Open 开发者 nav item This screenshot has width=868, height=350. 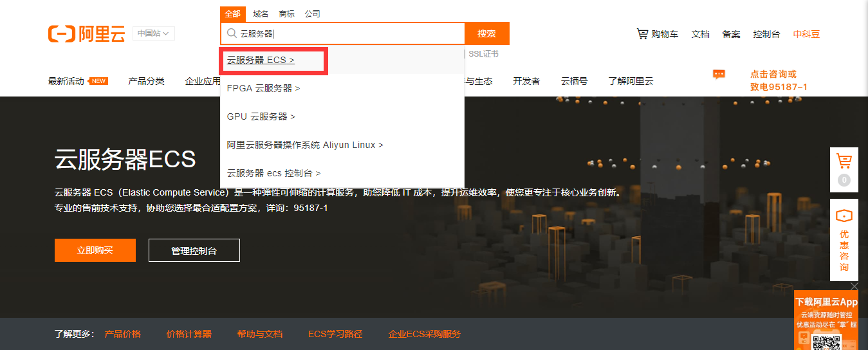(526, 81)
